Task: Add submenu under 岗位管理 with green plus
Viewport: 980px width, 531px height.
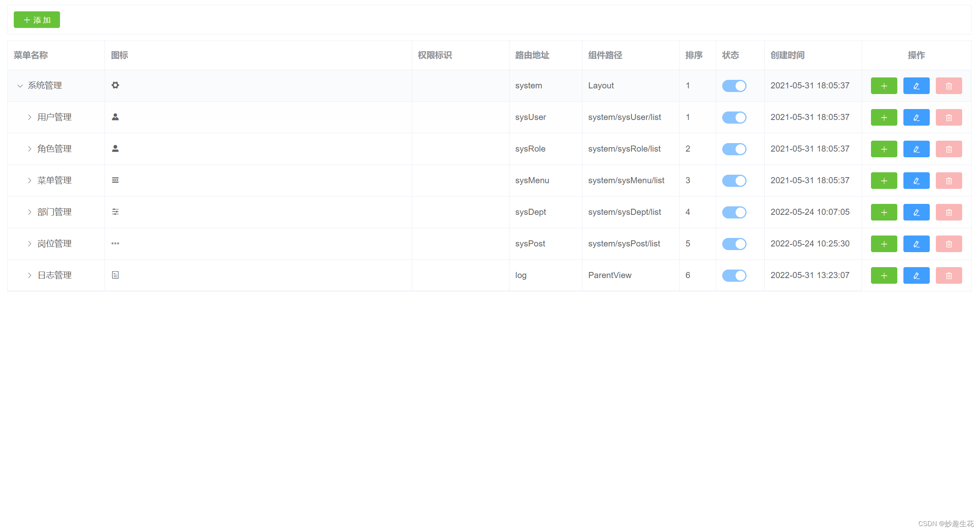Action: click(x=884, y=244)
